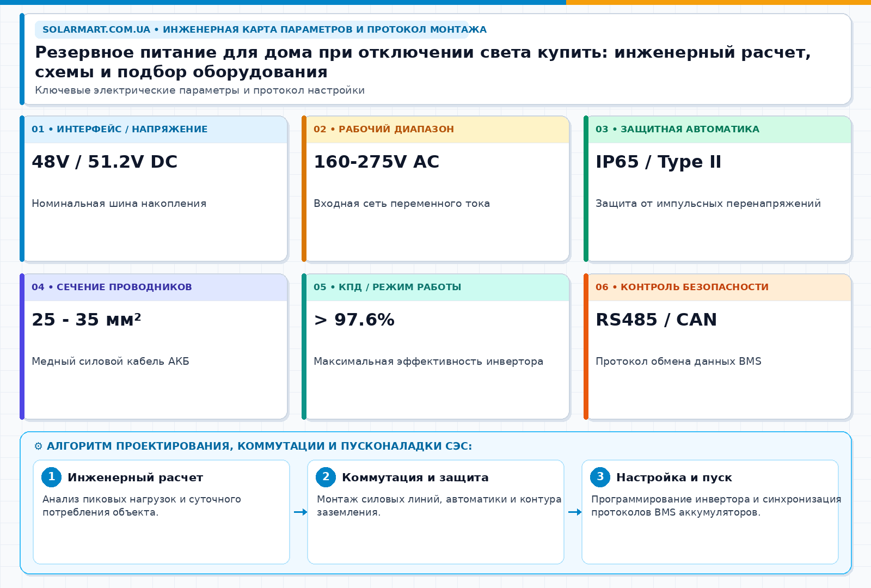Image resolution: width=871 pixels, height=588 pixels.
Task: Open the '05 • КПД / РЕЖИМ РАБОТЫ' card header
Action: click(438, 287)
